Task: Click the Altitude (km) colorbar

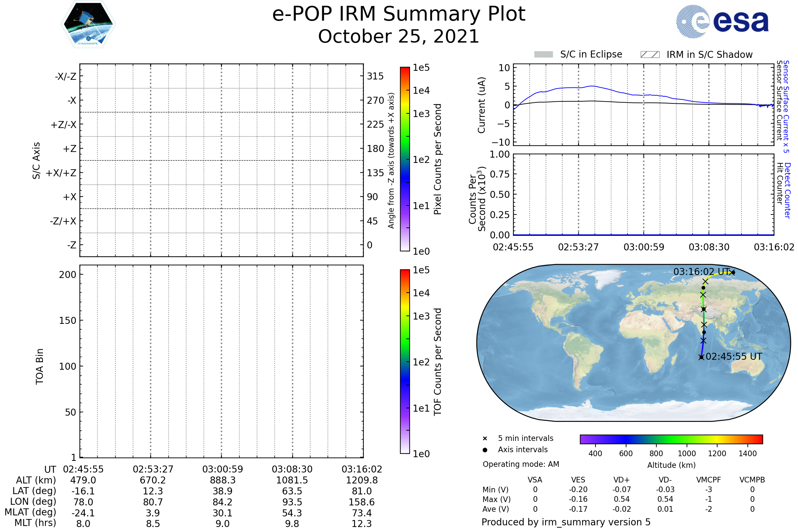Action: (x=671, y=439)
